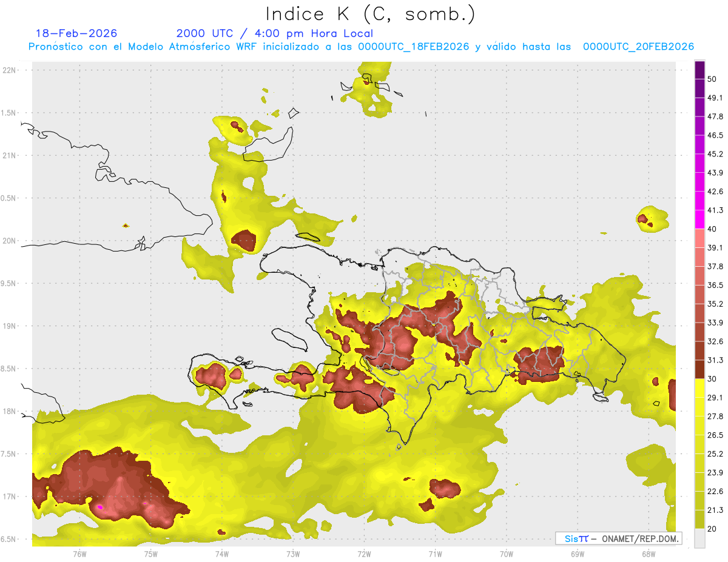The image size is (728, 562).
Task: Click the '46.5' color scale value
Action: (715, 135)
